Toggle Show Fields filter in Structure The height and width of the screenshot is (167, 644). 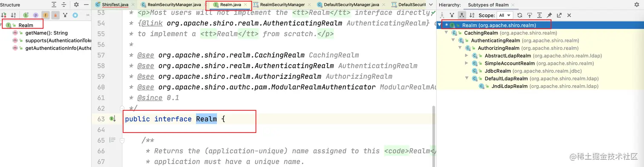(x=46, y=15)
